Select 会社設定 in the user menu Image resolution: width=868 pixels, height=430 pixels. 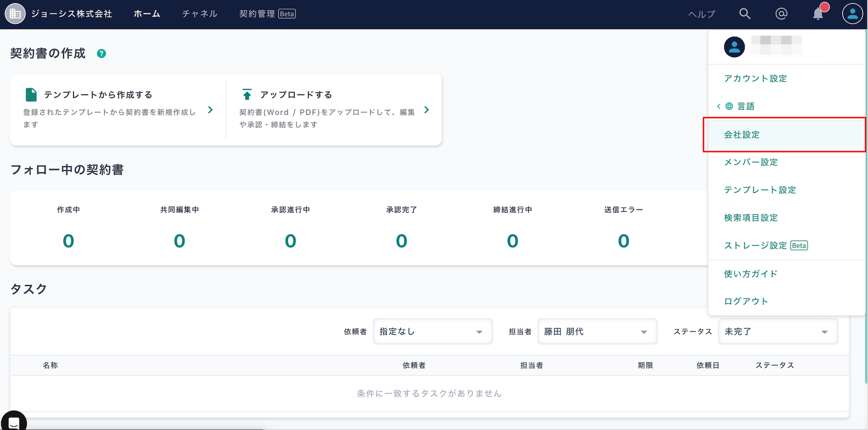pos(742,135)
